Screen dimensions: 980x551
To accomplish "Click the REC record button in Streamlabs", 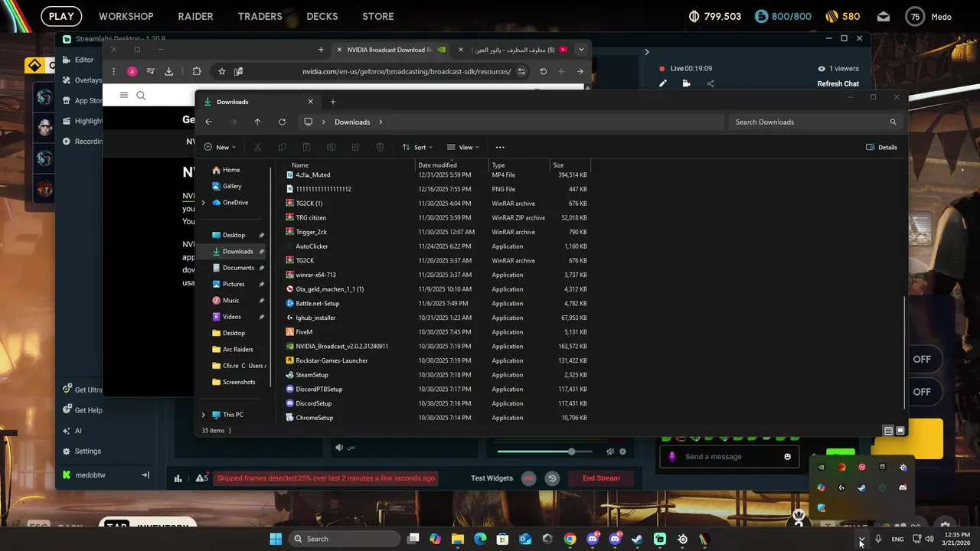I will coord(528,478).
